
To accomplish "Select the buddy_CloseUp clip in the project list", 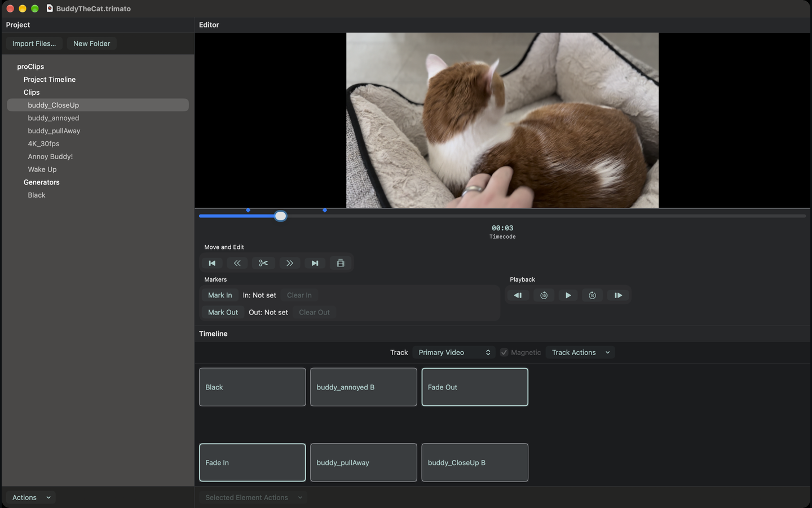I will coord(98,105).
